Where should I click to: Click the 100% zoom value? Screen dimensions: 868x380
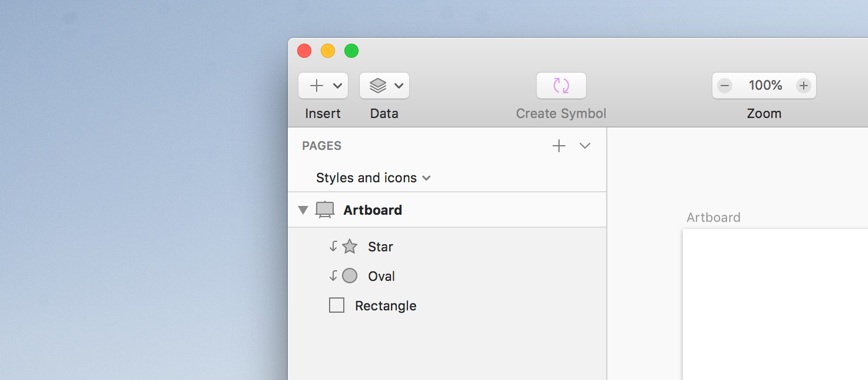(x=765, y=86)
